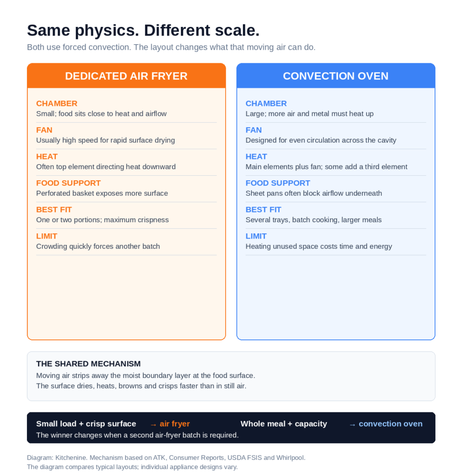Viewport: 462px width, 476px height.
Task: Click the orange FOOD SUPPERT heading under air fryer
Action: click(68, 183)
